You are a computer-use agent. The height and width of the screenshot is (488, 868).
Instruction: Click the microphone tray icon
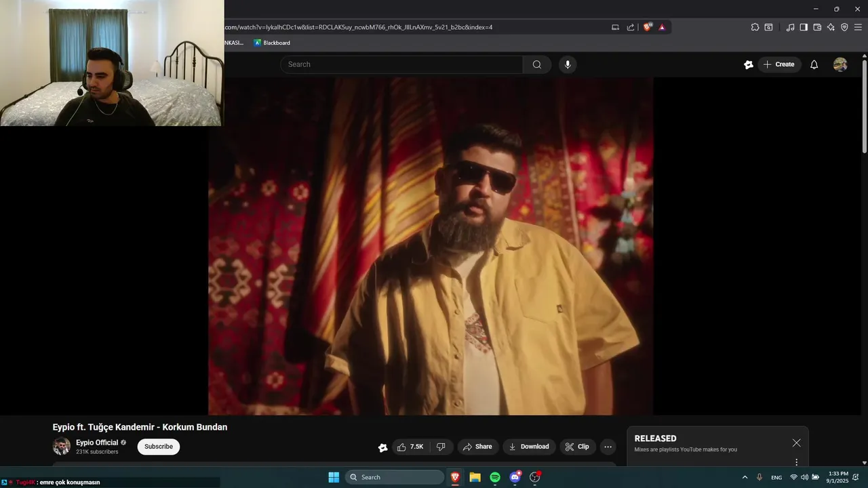coord(759,477)
